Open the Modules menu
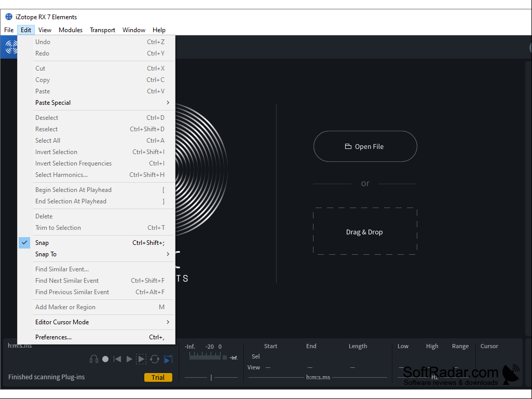Viewport: 532px width, 399px height. point(71,30)
